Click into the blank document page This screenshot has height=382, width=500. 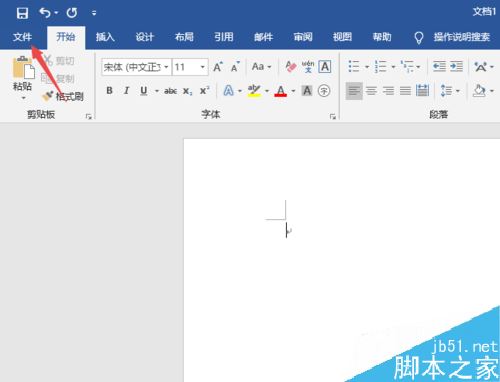tap(342, 260)
